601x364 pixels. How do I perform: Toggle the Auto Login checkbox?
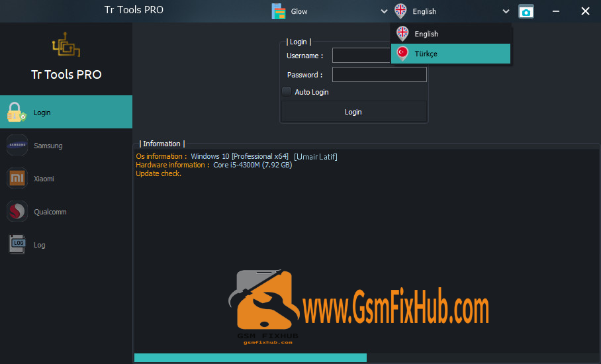click(x=287, y=91)
